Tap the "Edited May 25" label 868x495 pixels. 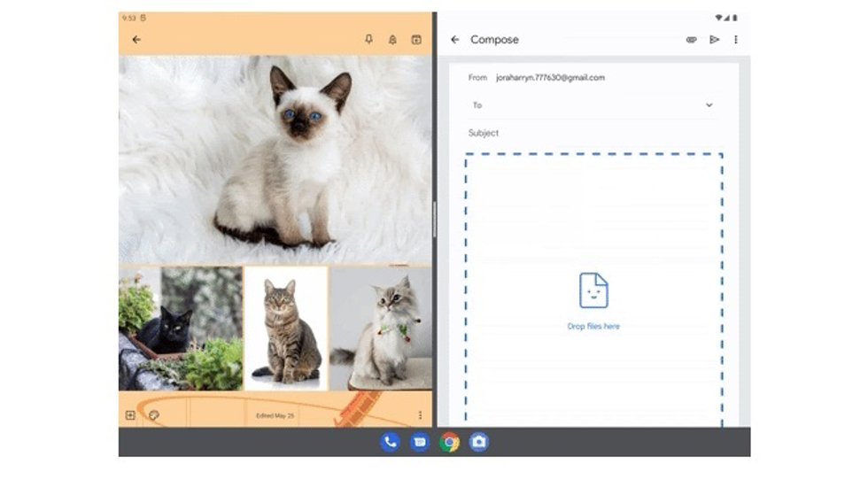coord(275,415)
